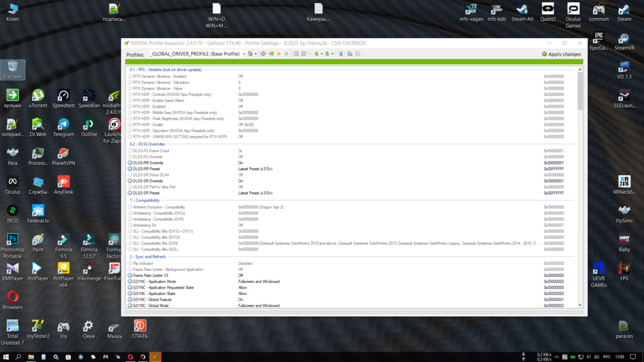Screen dimensions: 644x362
Task: Click Apply changes button
Action: point(561,54)
